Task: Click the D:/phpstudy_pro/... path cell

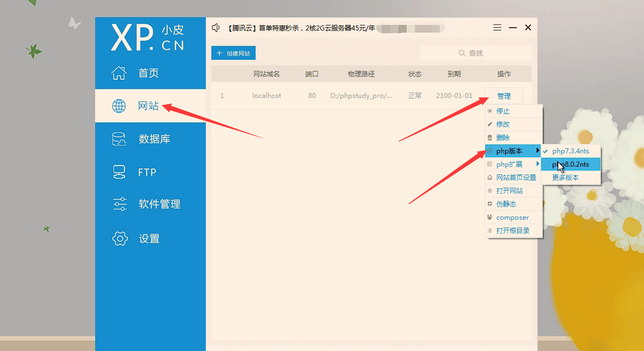Action: tap(361, 95)
